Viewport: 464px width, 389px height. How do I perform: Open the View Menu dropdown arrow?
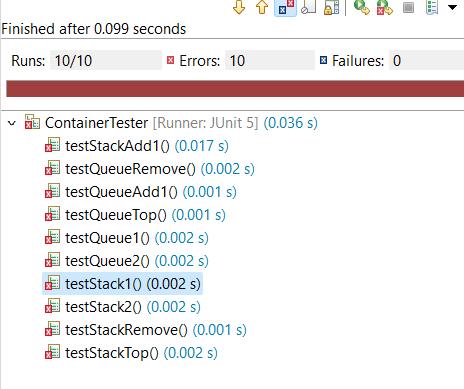point(452,7)
